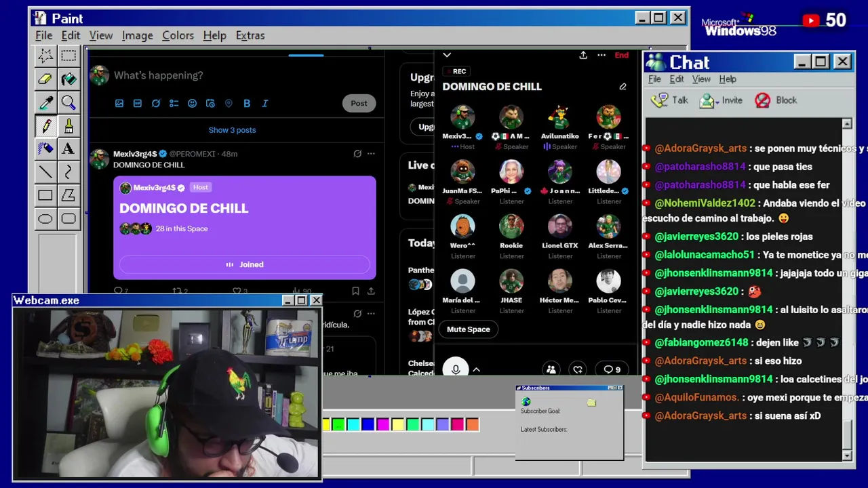This screenshot has height=488, width=868.
Task: Open the Help menu in Chat window
Action: [728, 79]
